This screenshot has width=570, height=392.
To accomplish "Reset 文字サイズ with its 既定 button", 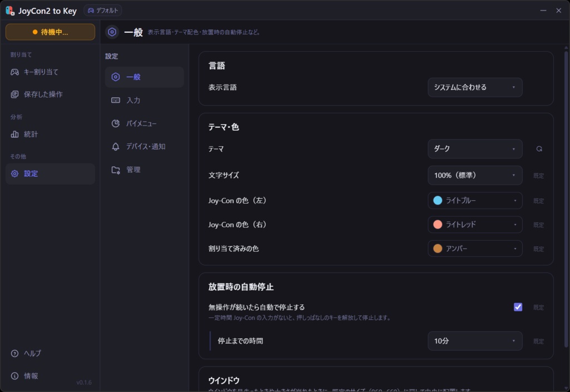I will [538, 176].
